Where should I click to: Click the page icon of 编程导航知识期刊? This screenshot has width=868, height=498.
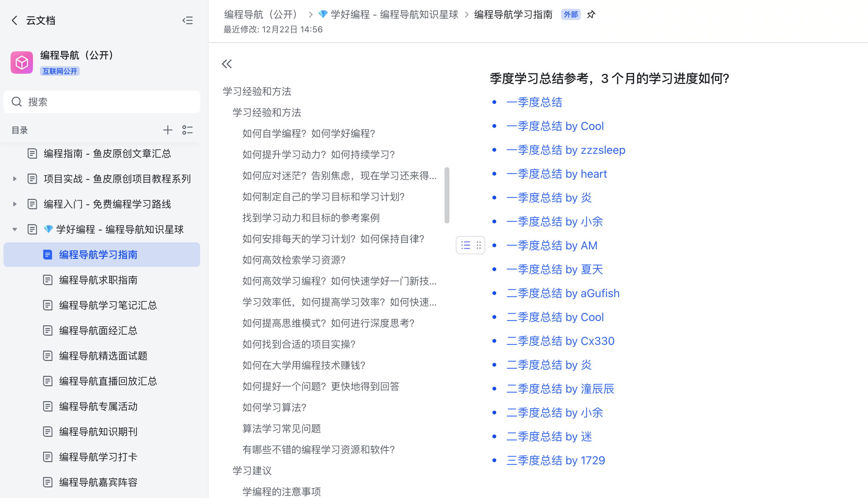pos(47,432)
